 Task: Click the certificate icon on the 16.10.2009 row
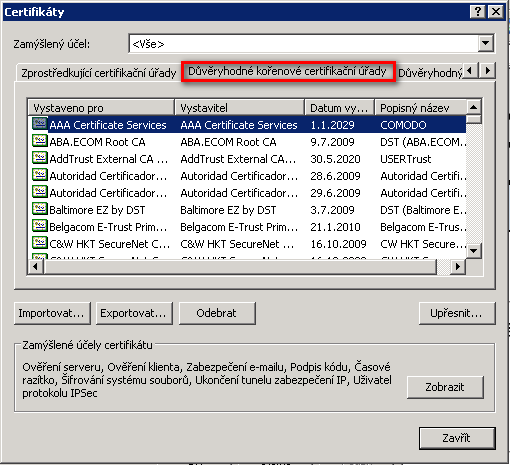point(40,243)
